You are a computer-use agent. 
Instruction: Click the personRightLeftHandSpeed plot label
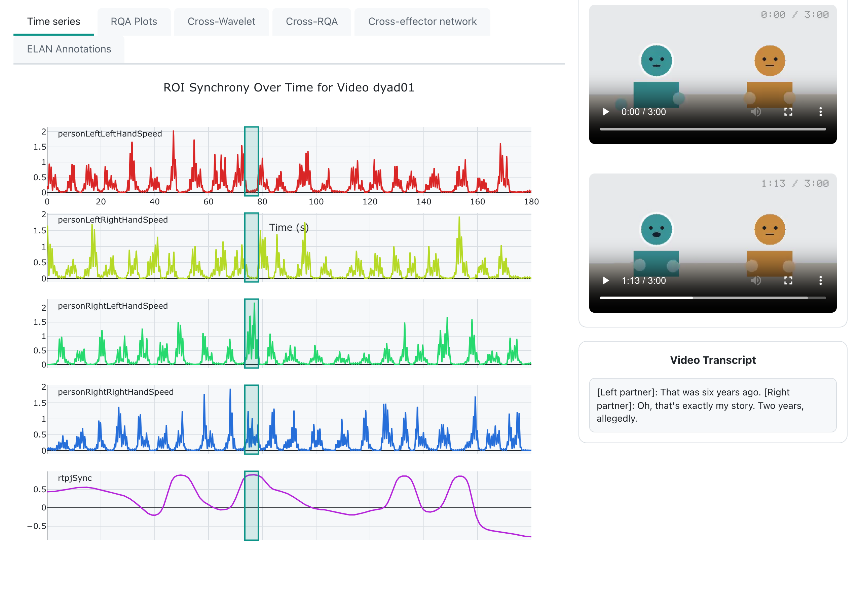click(x=113, y=306)
